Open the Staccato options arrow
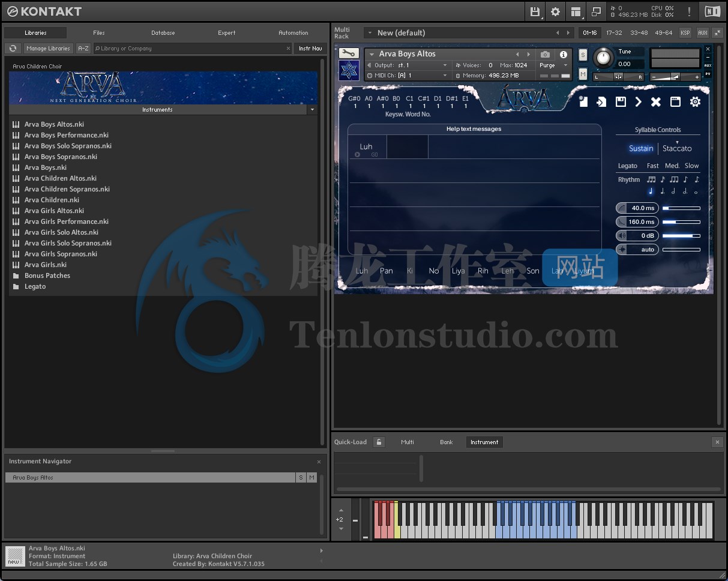This screenshot has width=728, height=581. [x=677, y=142]
